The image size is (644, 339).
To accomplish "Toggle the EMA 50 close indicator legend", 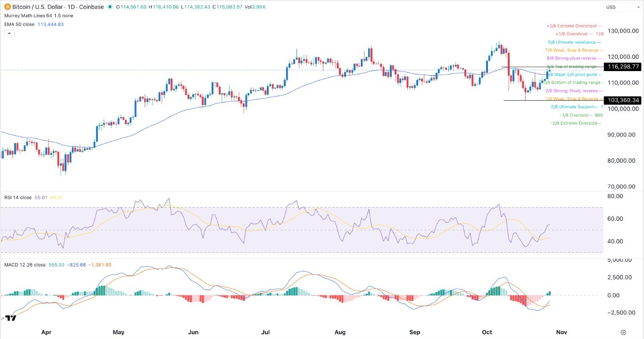I will 20,24.
